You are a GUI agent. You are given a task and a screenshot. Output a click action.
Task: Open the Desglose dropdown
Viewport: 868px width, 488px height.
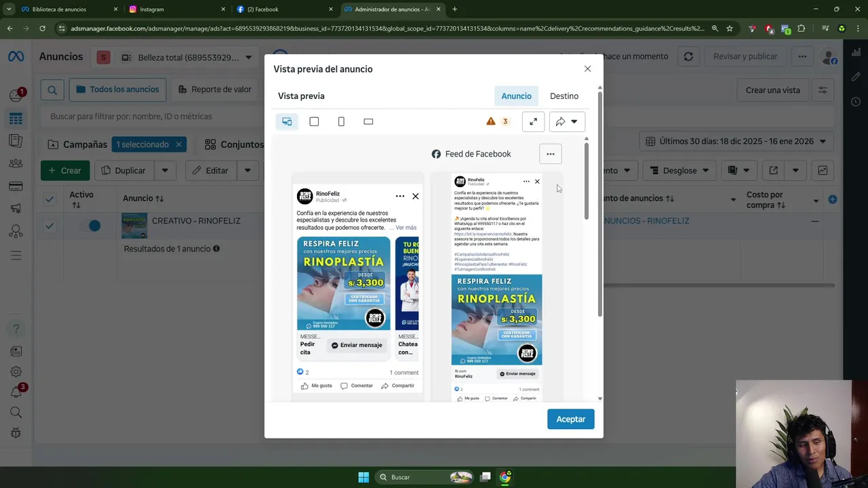pyautogui.click(x=679, y=170)
